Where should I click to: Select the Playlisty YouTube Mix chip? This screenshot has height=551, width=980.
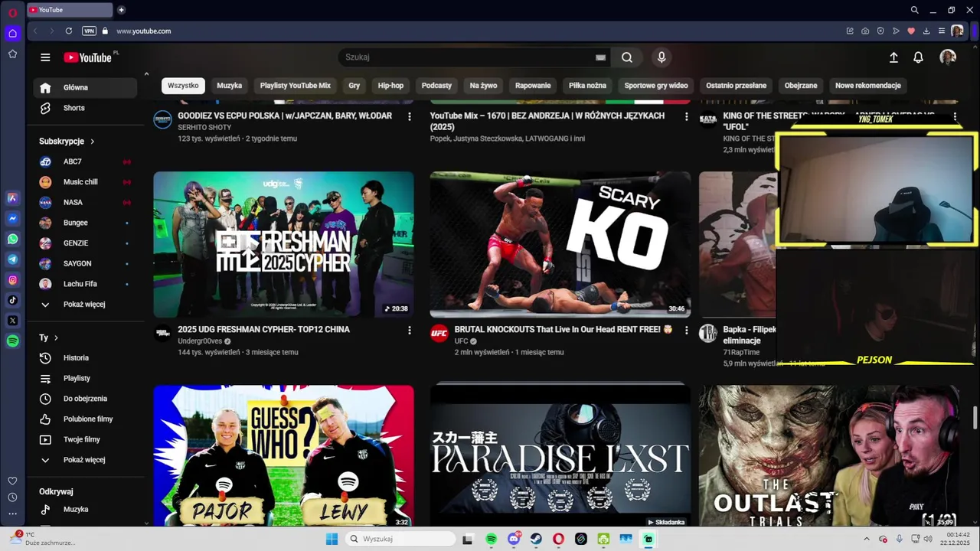(x=295, y=86)
